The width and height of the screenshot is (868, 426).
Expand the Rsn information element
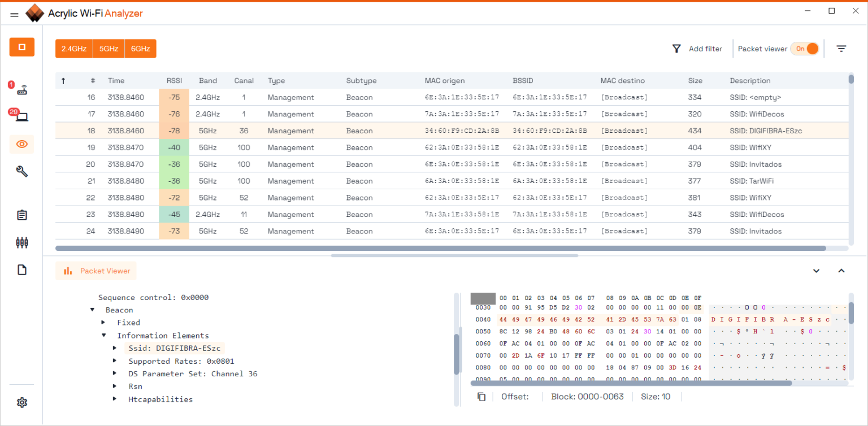coord(116,386)
